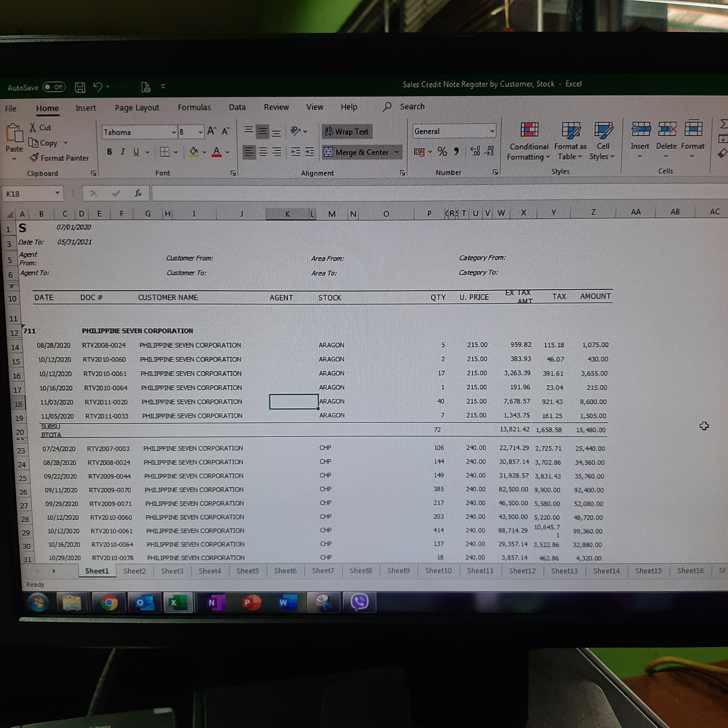This screenshot has width=728, height=728.
Task: Click the Percent Style icon
Action: 442,151
